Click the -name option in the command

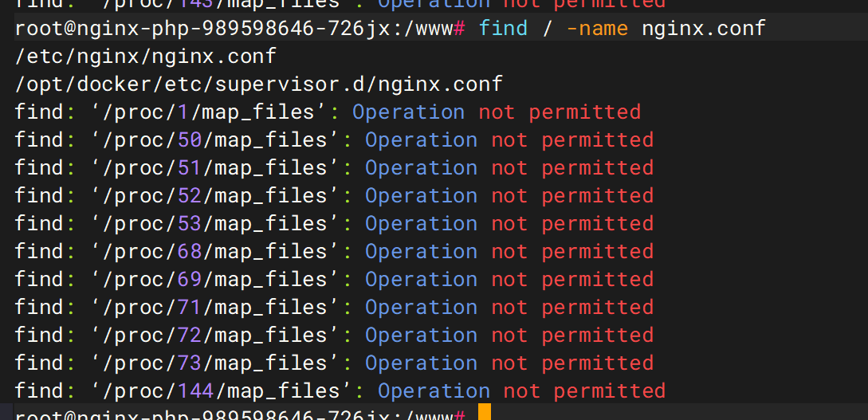tap(597, 28)
